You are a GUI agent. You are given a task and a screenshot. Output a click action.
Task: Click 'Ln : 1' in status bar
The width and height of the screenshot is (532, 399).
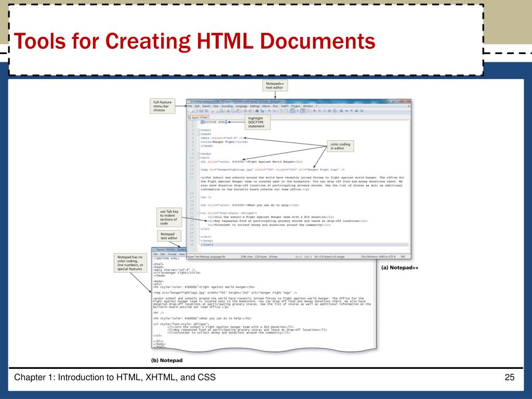tap(299, 257)
